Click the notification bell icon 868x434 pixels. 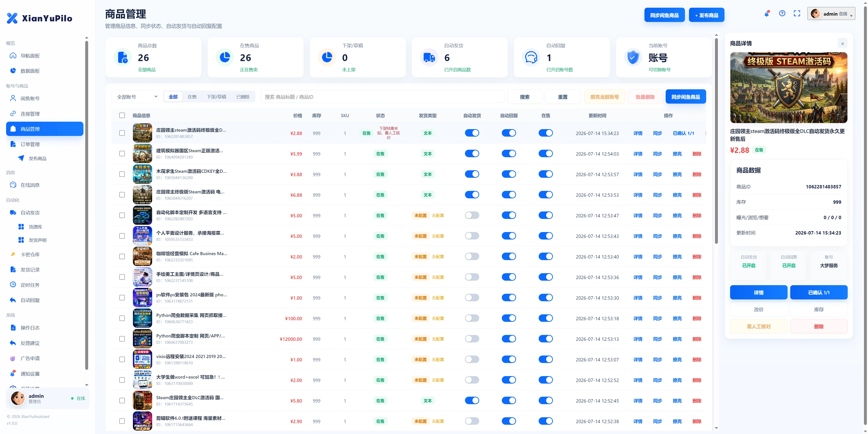pyautogui.click(x=767, y=14)
